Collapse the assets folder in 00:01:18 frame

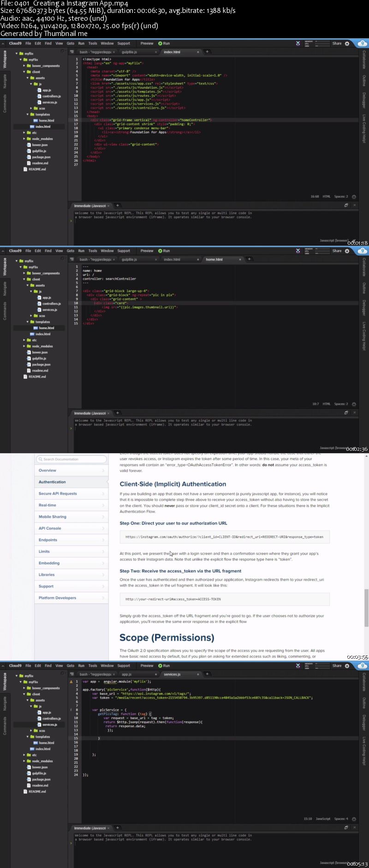click(x=28, y=78)
